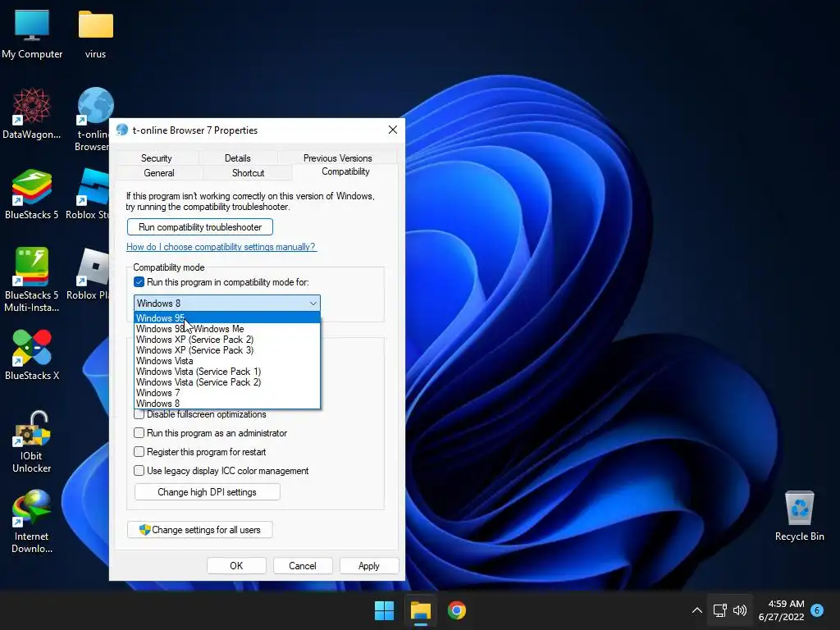Close the t-online Browser 7 Properties dialog
Viewport: 840px width, 630px height.
[393, 130]
